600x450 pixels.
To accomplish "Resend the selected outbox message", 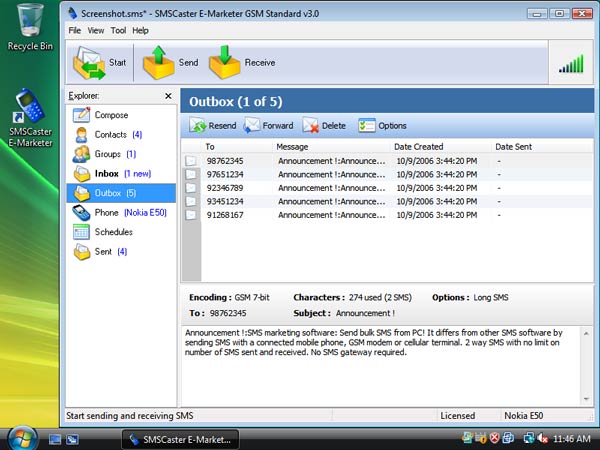I will point(212,126).
